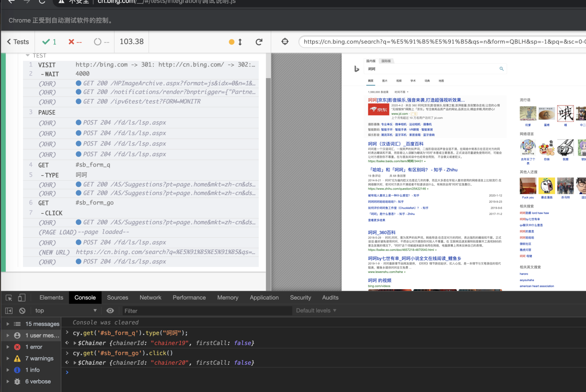Screen dimensions: 586x392
Task: Switch to the Elements DevTools tab
Action: coord(51,298)
